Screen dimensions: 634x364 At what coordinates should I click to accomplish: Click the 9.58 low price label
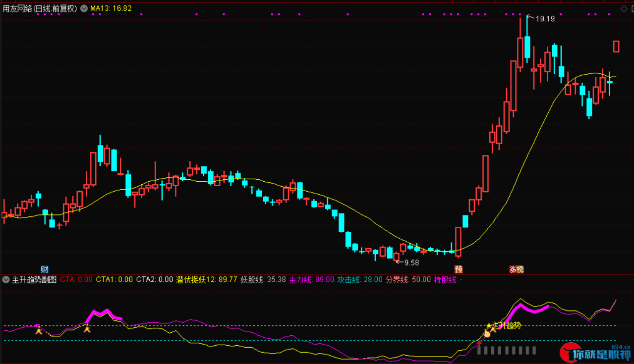click(x=411, y=262)
